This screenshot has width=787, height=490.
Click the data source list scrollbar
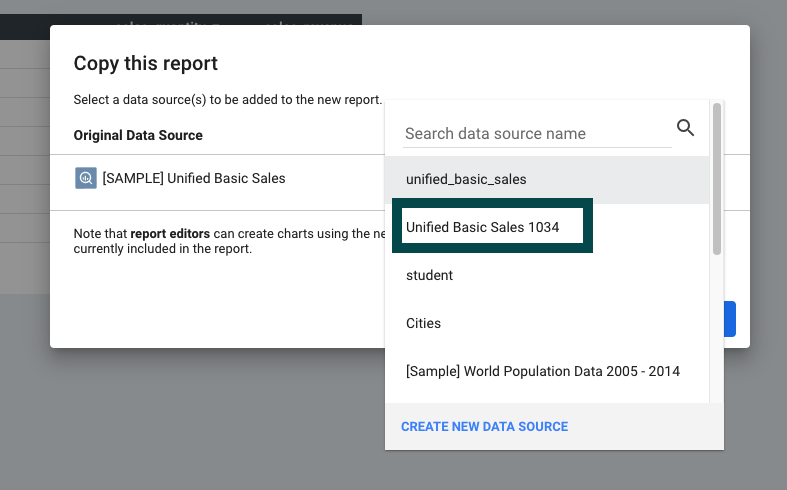pyautogui.click(x=717, y=179)
